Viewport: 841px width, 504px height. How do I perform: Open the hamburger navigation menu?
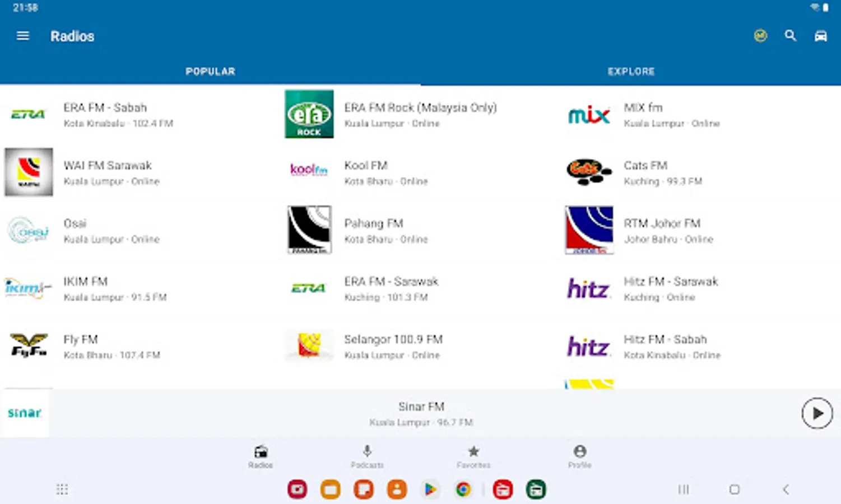click(23, 36)
